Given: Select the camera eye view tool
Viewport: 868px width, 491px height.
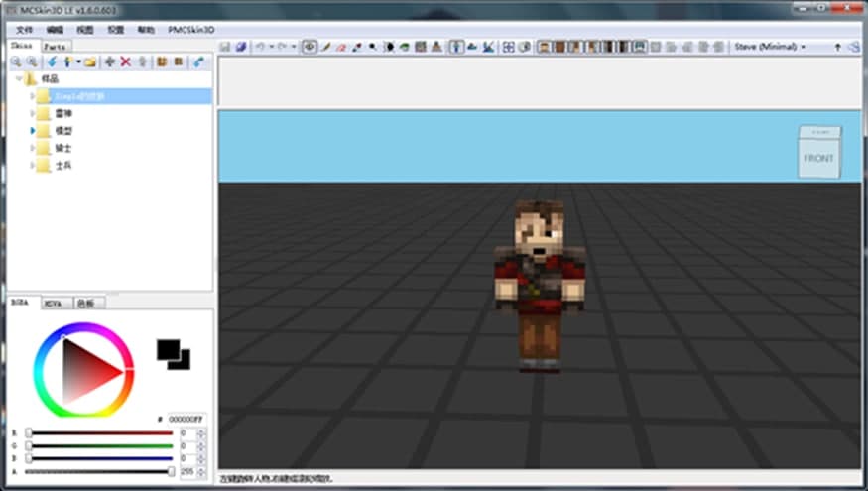Looking at the screenshot, I should [x=310, y=47].
